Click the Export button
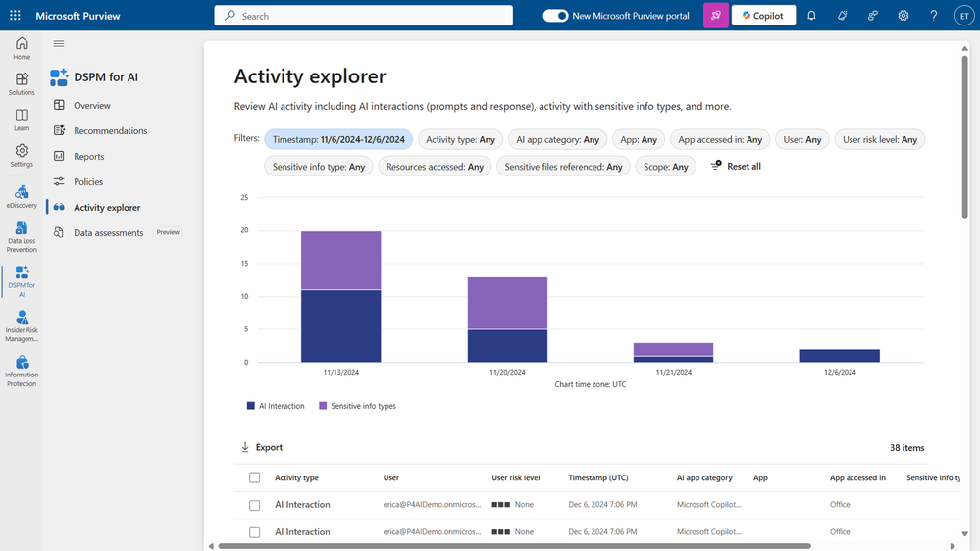Viewport: 980px width, 551px height. pyautogui.click(x=262, y=447)
